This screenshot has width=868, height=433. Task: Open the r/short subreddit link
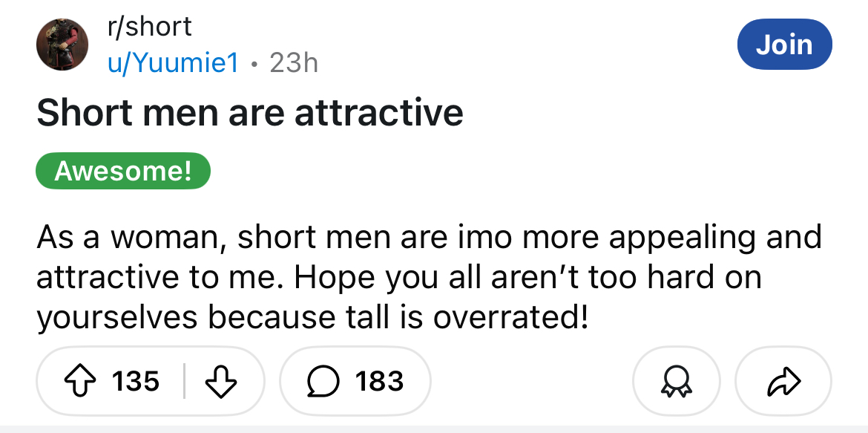point(149,27)
